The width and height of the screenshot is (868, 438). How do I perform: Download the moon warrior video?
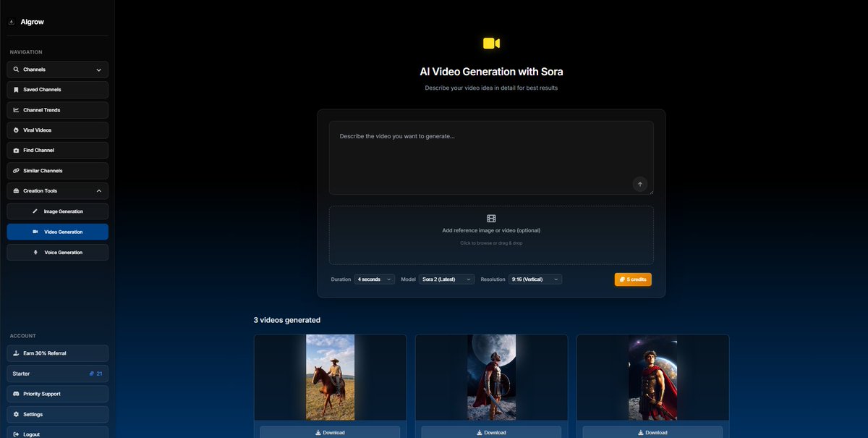491,432
